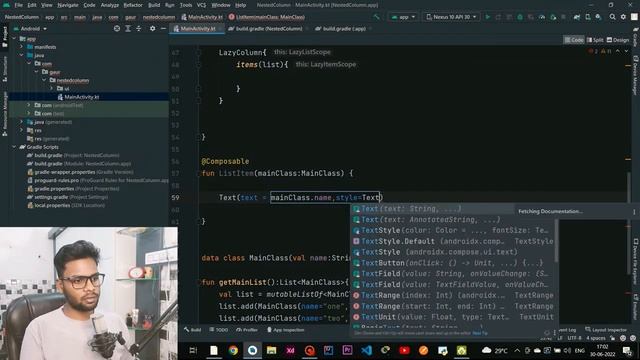This screenshot has height=360, width=640.
Task: Click Sync Project with Gradle Files icon
Action: [x=577, y=17]
